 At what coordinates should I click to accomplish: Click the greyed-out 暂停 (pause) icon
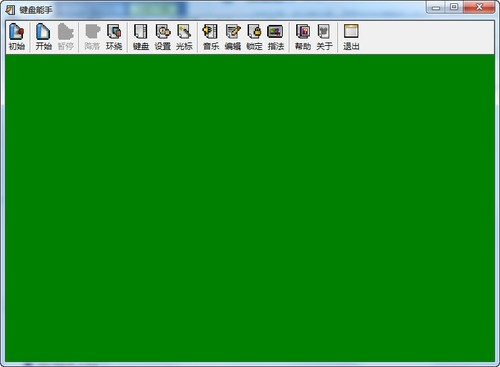pos(65,37)
